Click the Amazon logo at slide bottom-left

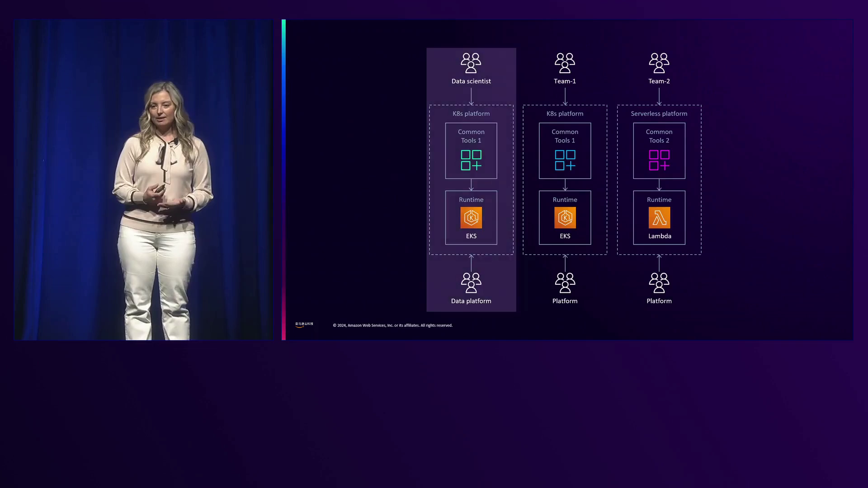point(304,324)
